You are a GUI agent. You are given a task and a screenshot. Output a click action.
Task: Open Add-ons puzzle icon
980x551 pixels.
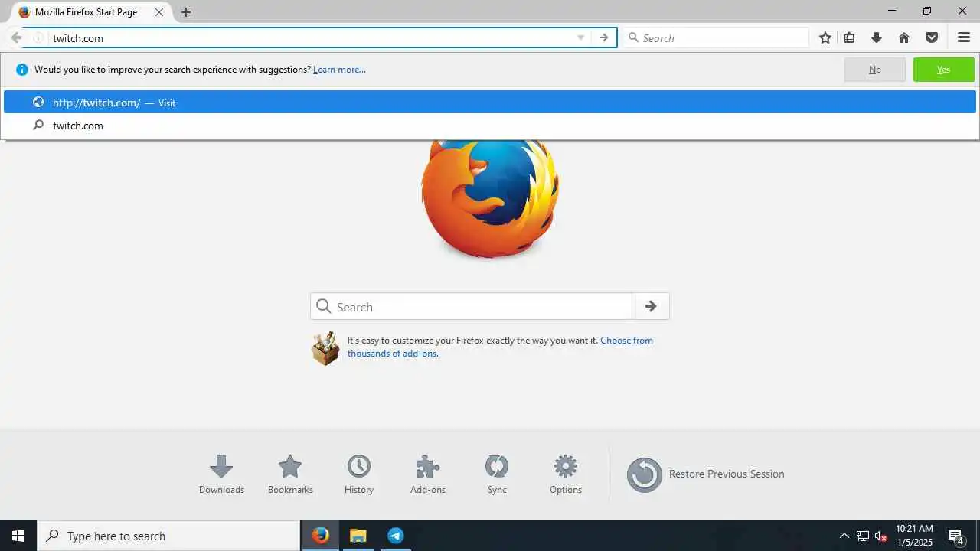[428, 474]
